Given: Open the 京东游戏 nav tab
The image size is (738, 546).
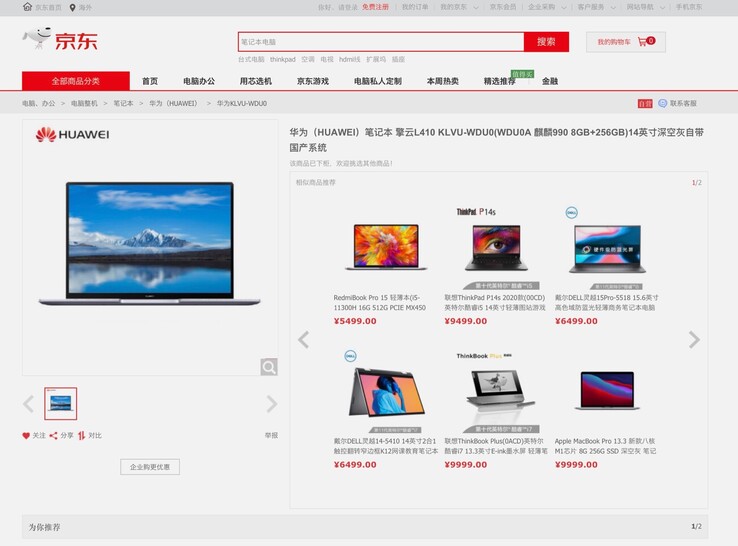Looking at the screenshot, I should pyautogui.click(x=313, y=81).
